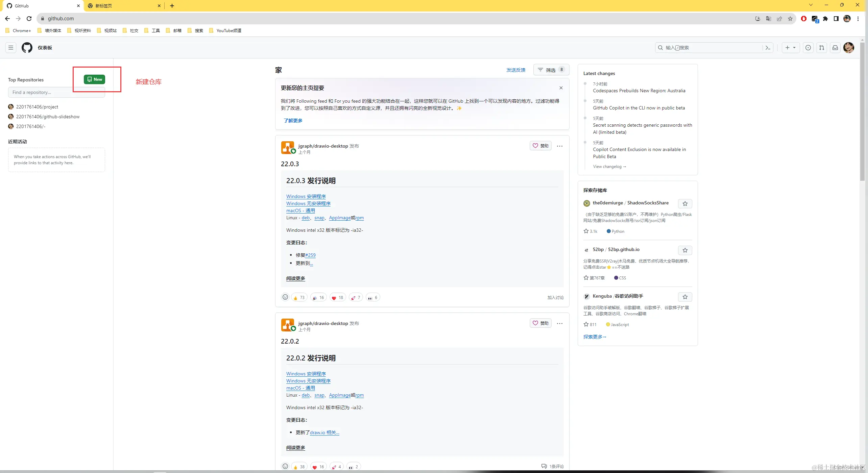Open the notifications inbox icon
This screenshot has height=473, width=868.
click(x=835, y=48)
